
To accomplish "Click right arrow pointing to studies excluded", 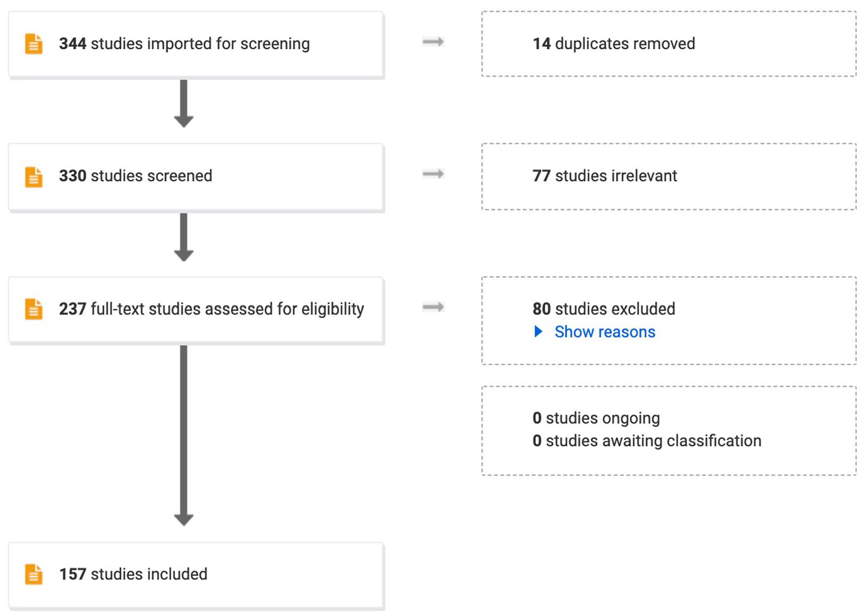I will pos(433,307).
